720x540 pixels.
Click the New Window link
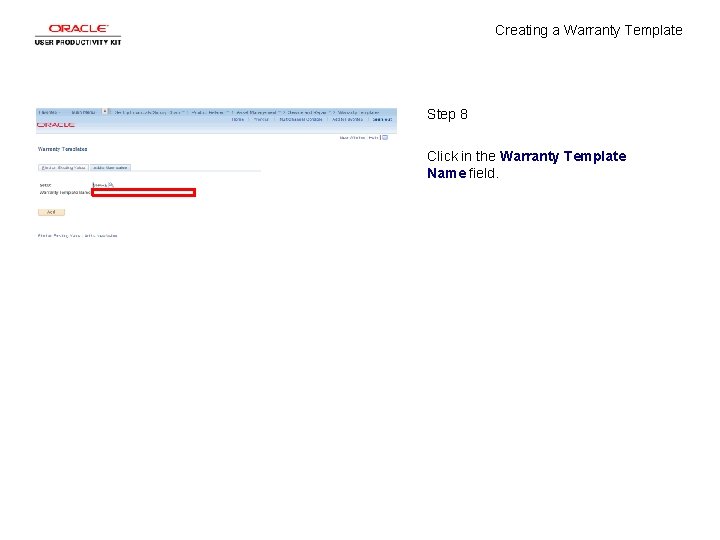352,137
